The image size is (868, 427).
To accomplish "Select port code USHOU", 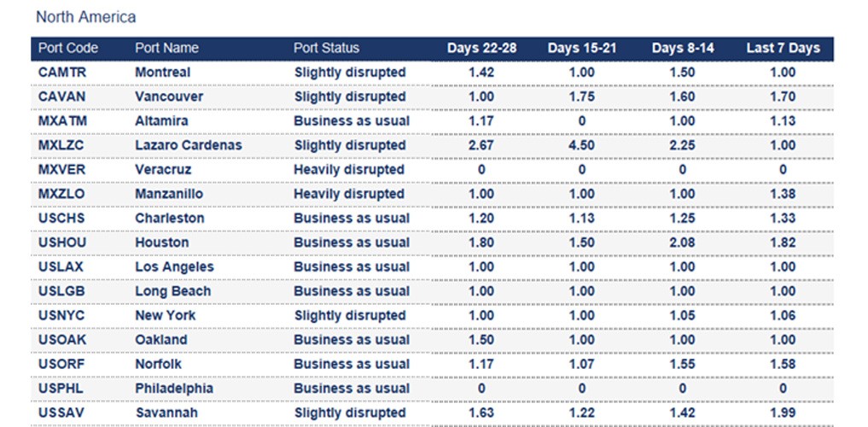I will (62, 243).
